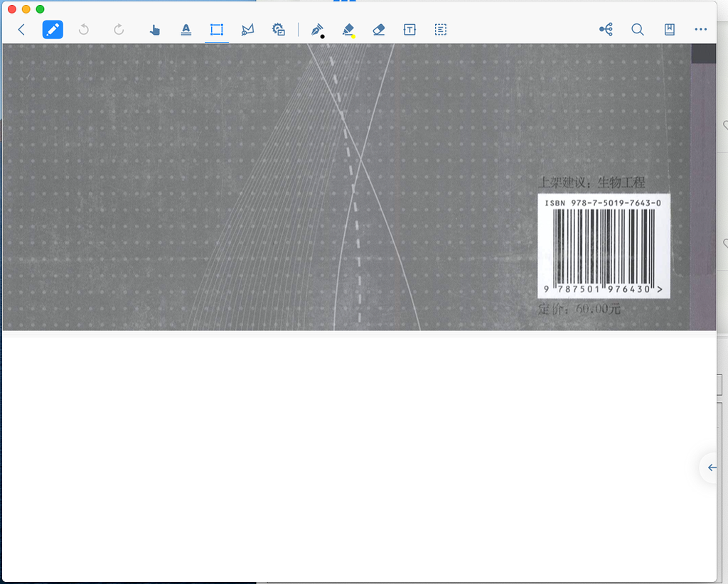Go back using the left chevron

21,30
